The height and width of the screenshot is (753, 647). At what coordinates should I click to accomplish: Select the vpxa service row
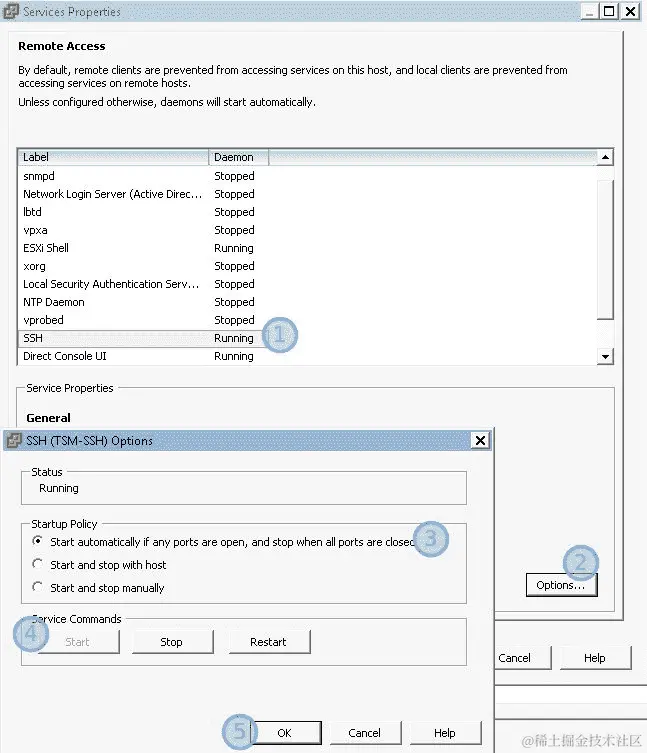tap(307, 230)
